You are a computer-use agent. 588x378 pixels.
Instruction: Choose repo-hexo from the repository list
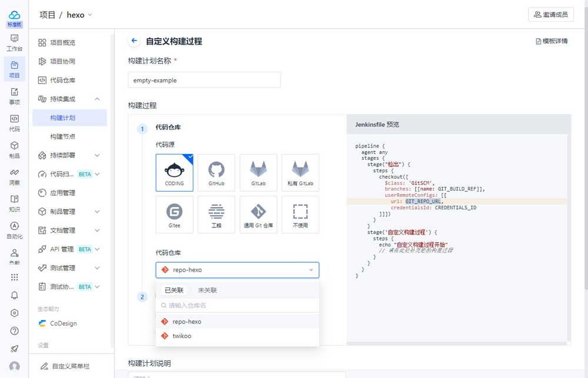(x=238, y=322)
